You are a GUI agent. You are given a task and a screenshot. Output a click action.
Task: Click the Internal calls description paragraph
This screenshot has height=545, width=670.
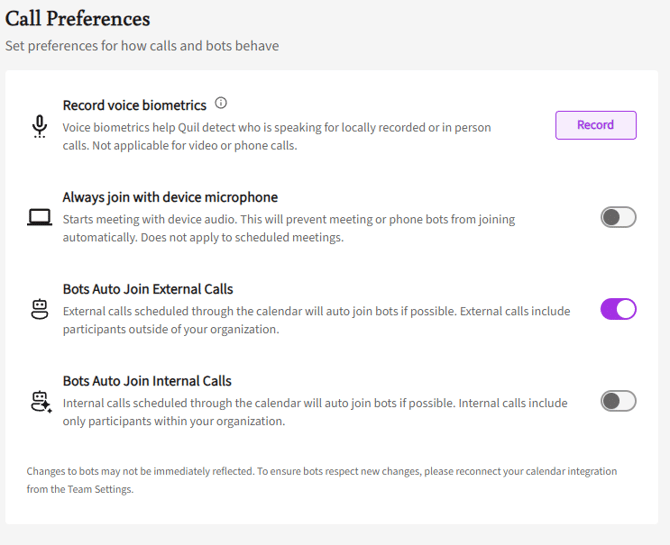click(x=314, y=412)
